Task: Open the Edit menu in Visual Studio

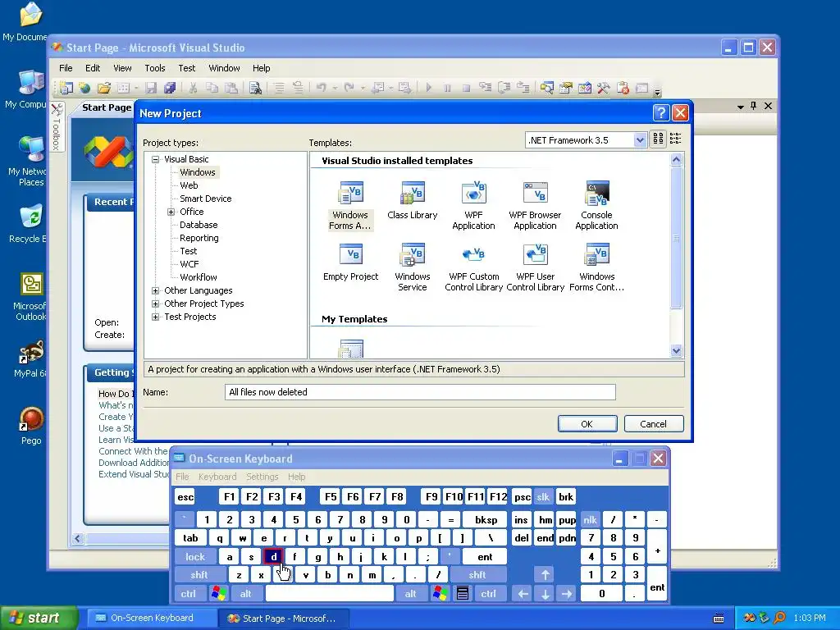Action: click(93, 68)
